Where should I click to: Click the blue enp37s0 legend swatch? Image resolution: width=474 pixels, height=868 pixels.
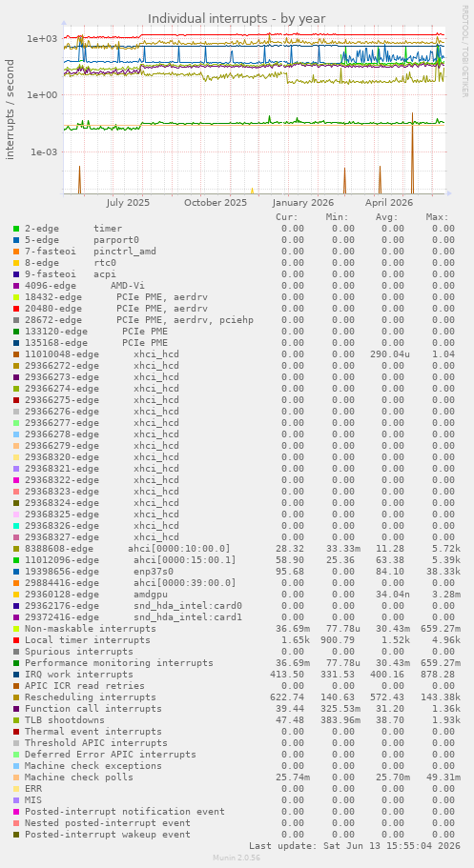[x=16, y=572]
